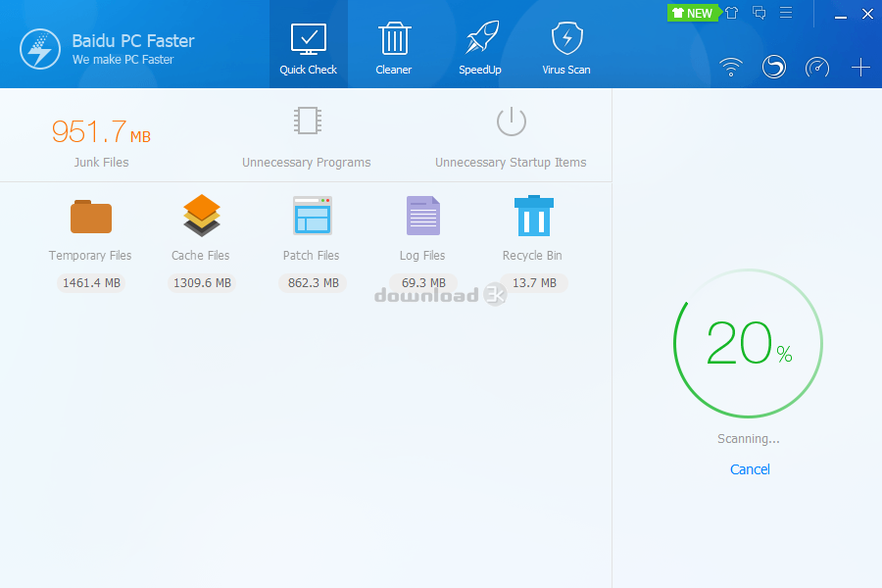Select the Recycle Bin label
Image resolution: width=882 pixels, height=588 pixels.
click(x=532, y=256)
